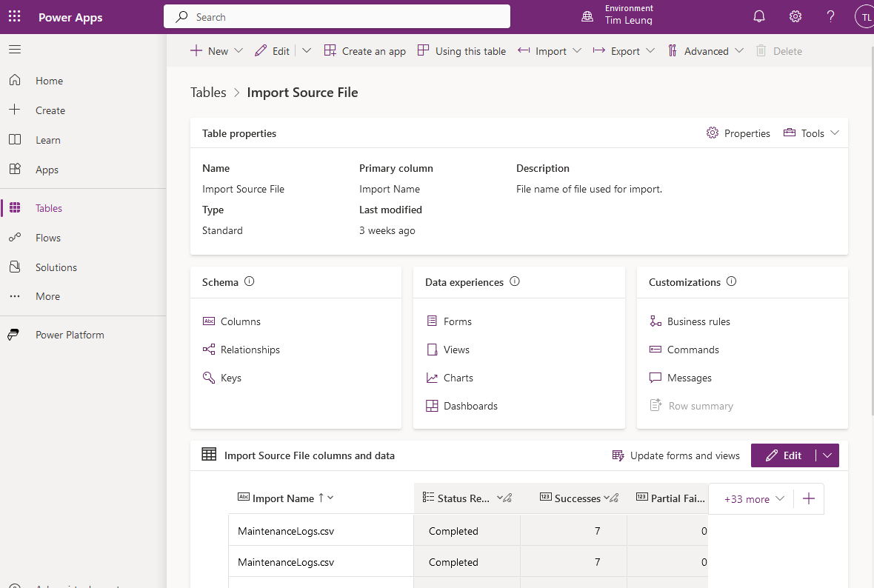Open the Messages link
The height and width of the screenshot is (588, 874).
click(690, 378)
